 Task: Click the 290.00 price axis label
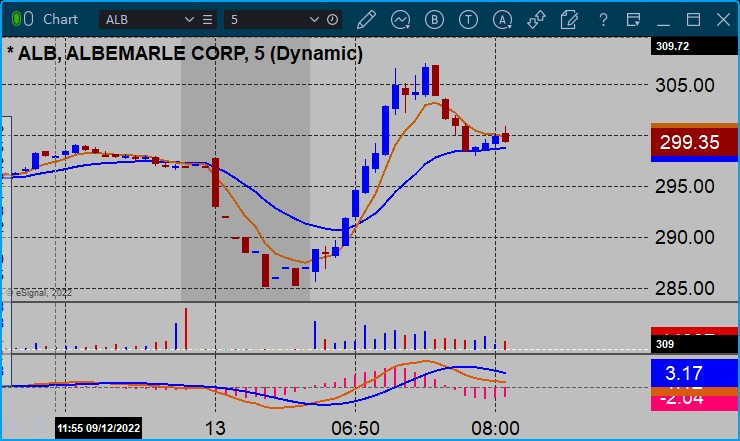[x=685, y=237]
